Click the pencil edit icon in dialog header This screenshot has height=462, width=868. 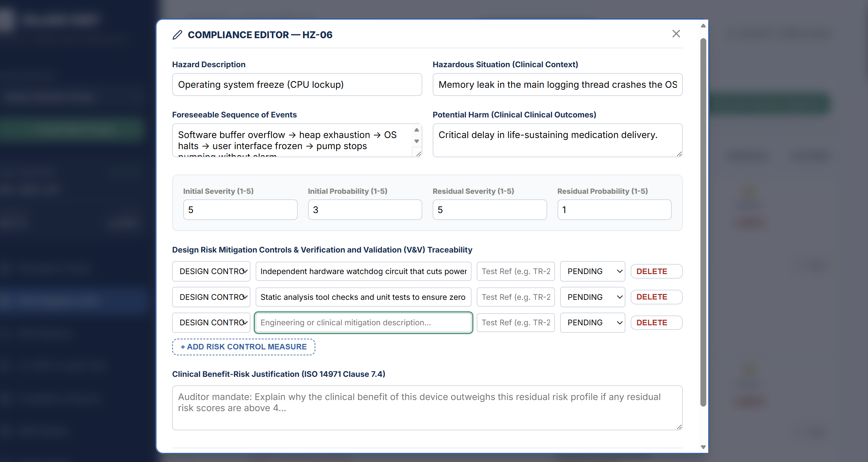pos(177,35)
